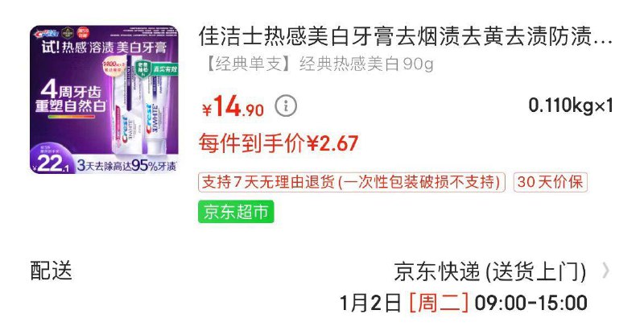Click the 4周牙齿重塑自然白 slogan on image
Viewport: 644px width, 335px height.
click(x=71, y=96)
